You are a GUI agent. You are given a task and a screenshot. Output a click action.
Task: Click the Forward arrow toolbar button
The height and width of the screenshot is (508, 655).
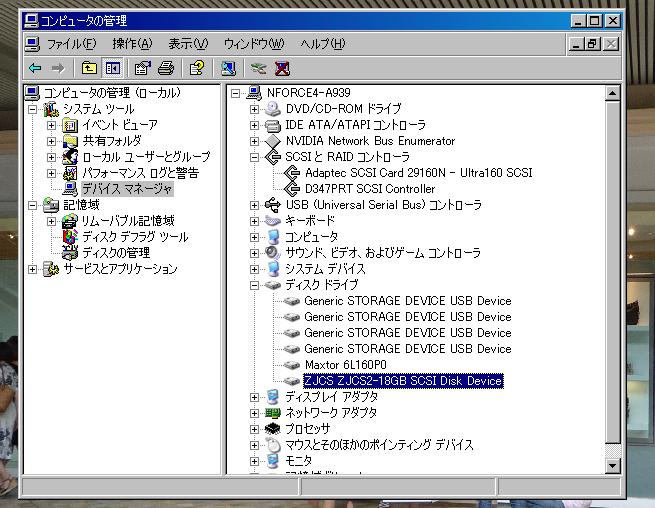(x=58, y=68)
